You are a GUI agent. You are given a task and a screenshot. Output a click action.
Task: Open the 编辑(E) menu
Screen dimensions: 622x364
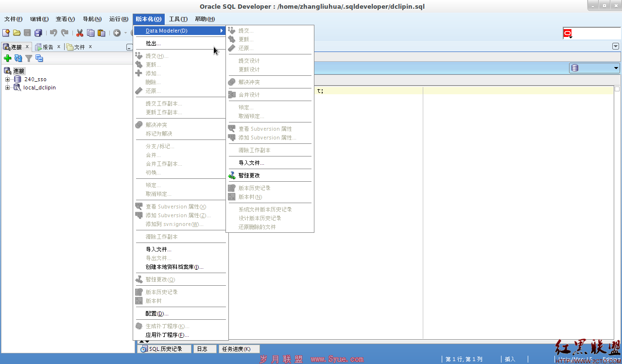[x=39, y=19]
